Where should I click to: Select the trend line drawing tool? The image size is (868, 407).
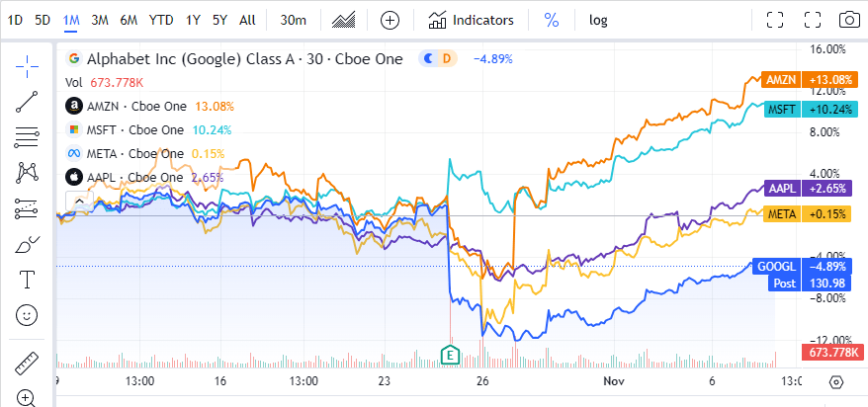[x=27, y=100]
